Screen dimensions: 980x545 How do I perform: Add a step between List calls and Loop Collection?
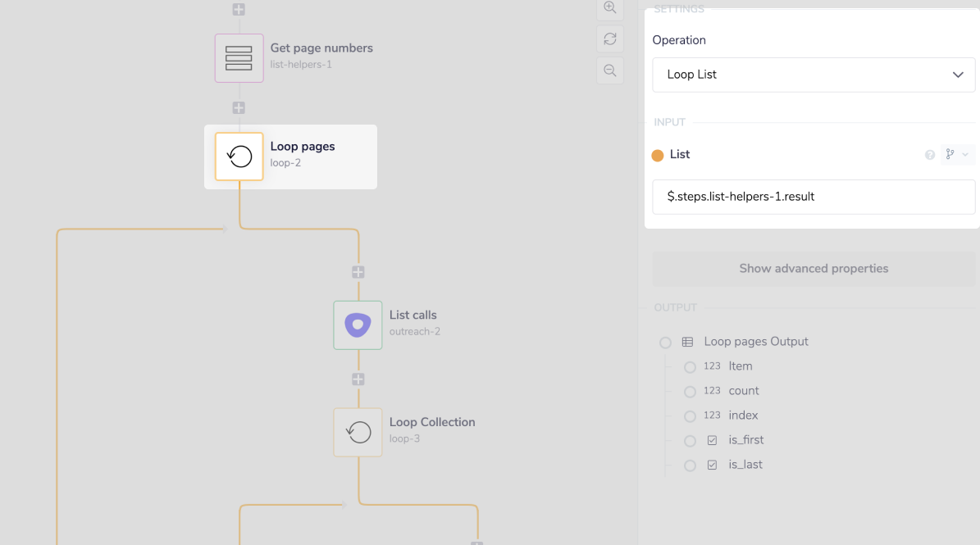pos(358,379)
